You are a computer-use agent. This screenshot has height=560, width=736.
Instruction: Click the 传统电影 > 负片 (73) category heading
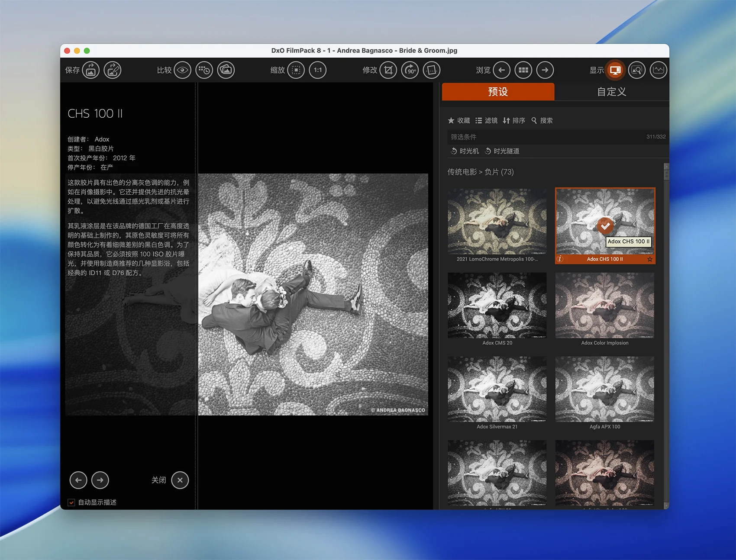point(481,172)
